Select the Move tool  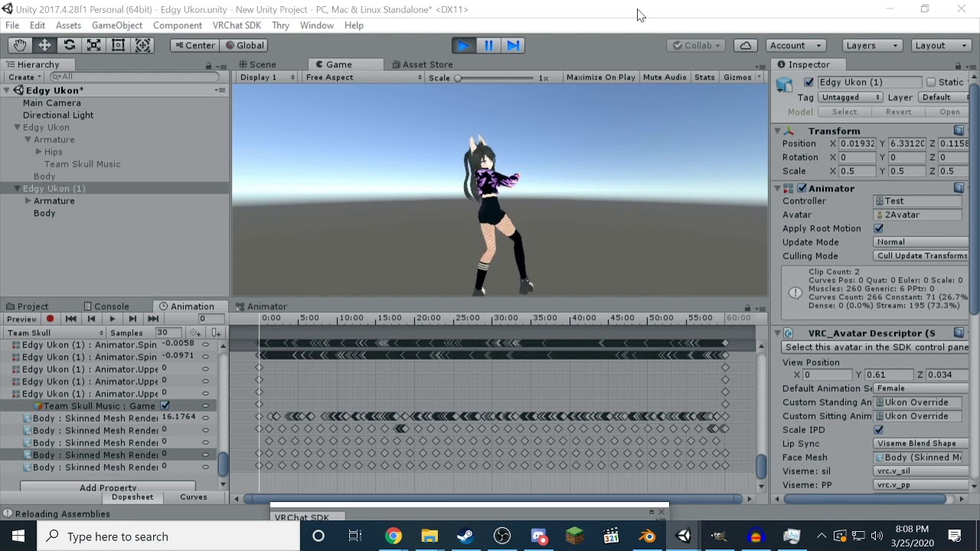point(44,45)
